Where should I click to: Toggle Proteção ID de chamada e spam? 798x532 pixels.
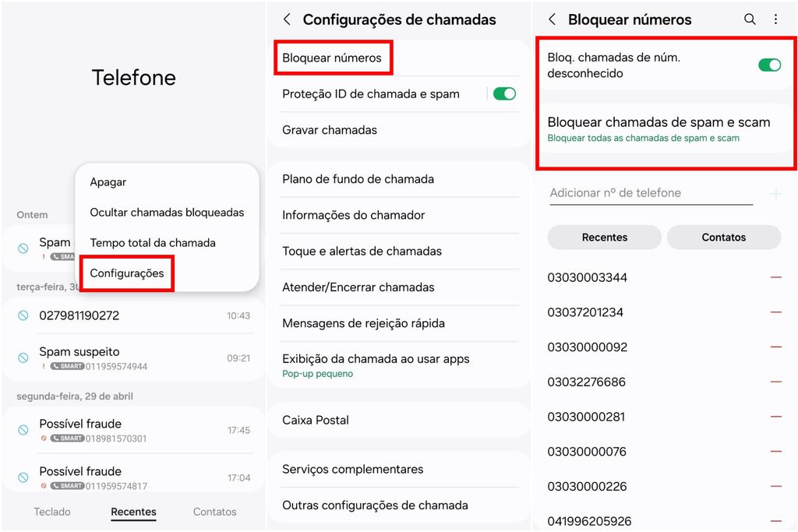pos(504,93)
